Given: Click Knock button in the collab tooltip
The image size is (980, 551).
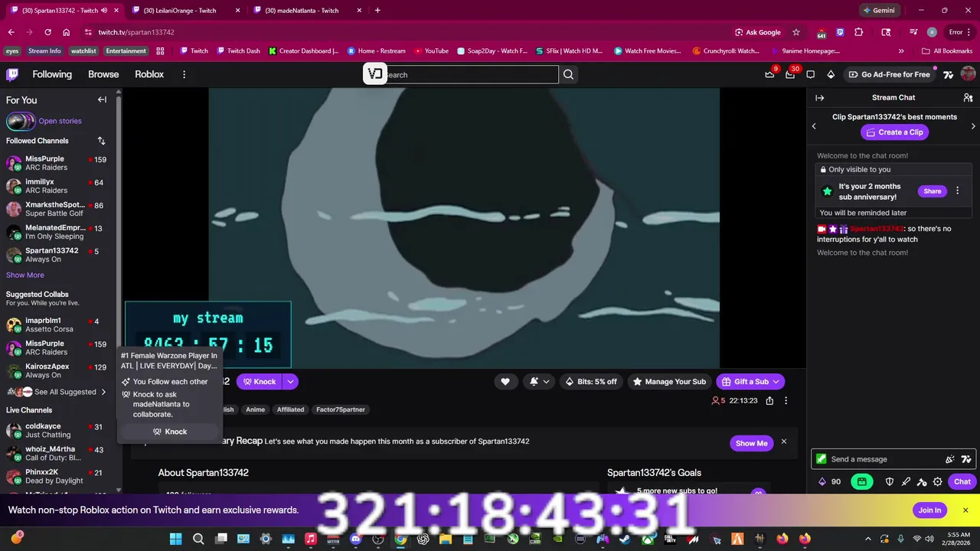Looking at the screenshot, I should [170, 432].
